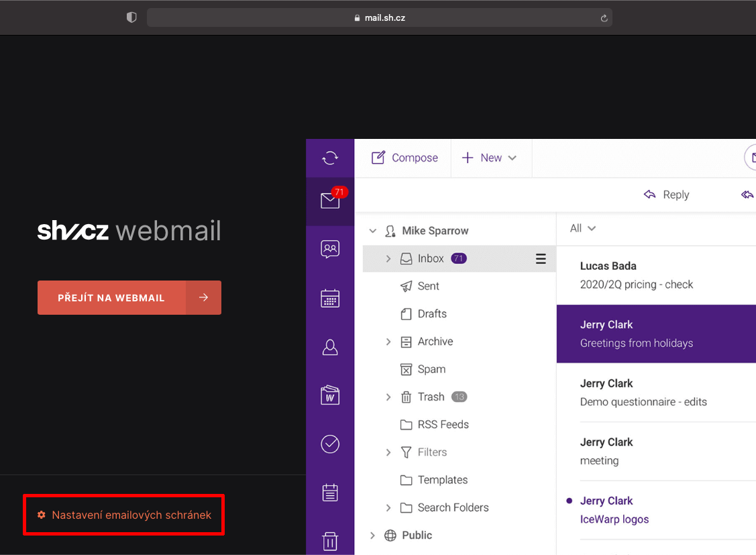Open the calendar grid icon in sidebar

[330, 299]
